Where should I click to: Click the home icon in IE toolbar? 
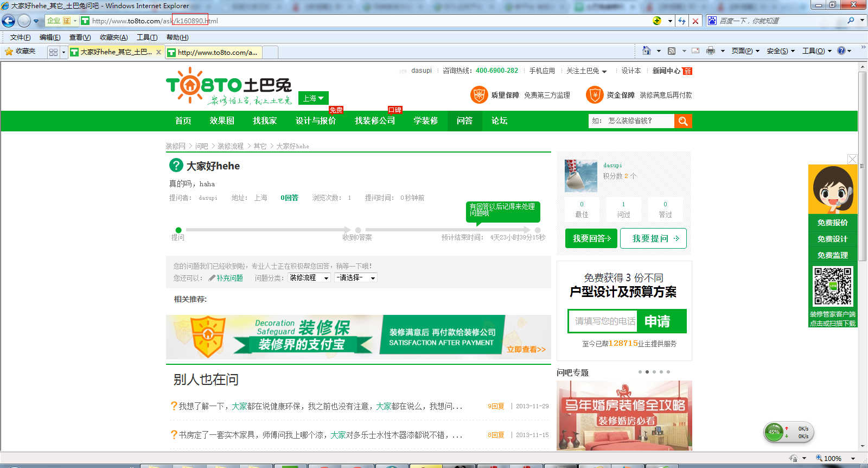(646, 50)
